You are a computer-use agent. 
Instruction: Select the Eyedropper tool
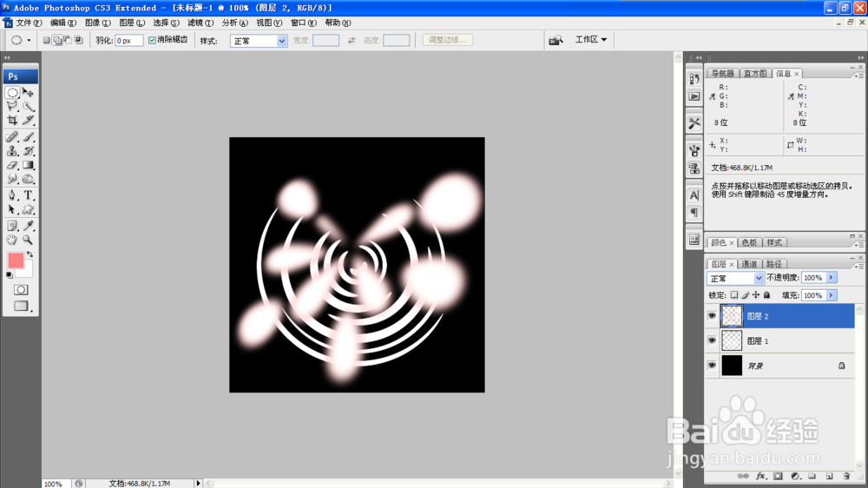[29, 226]
